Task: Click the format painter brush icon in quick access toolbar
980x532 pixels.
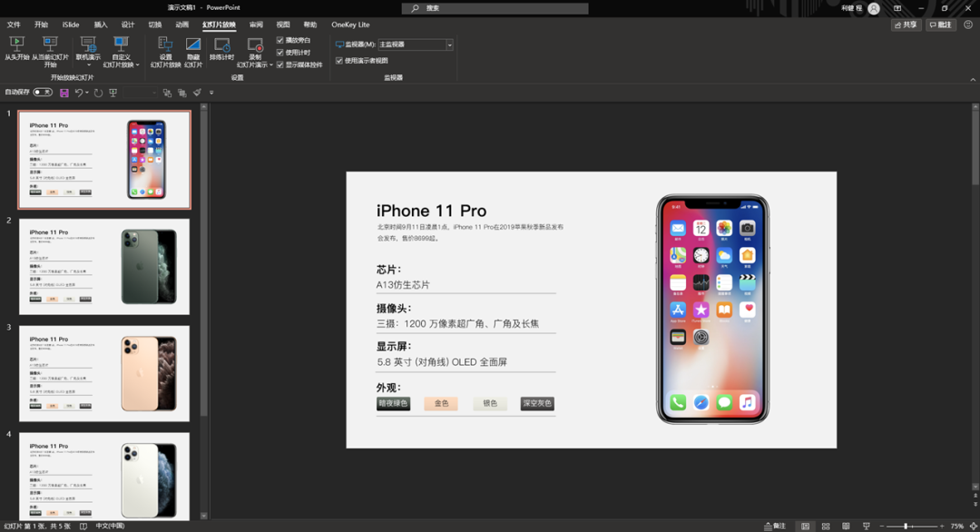Action: pyautogui.click(x=197, y=93)
